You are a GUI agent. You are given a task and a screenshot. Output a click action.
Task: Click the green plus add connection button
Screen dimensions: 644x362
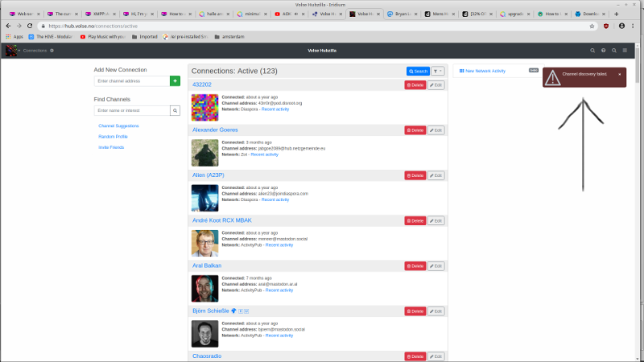click(x=175, y=81)
